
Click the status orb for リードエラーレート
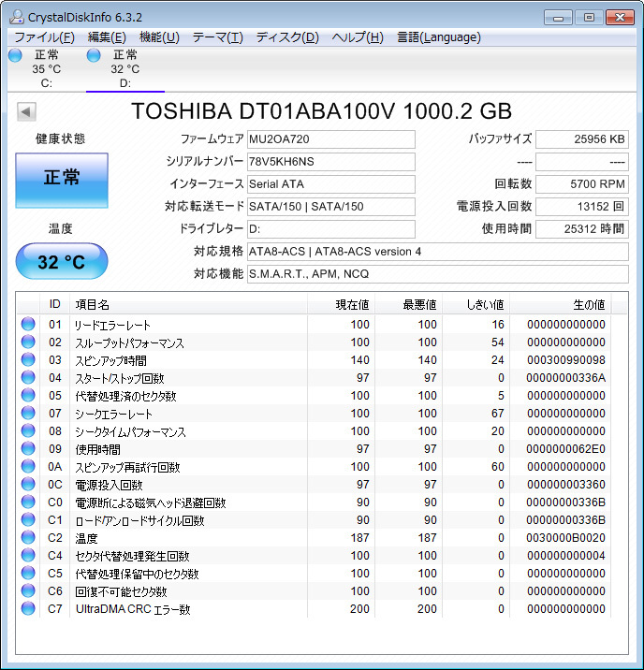click(27, 325)
